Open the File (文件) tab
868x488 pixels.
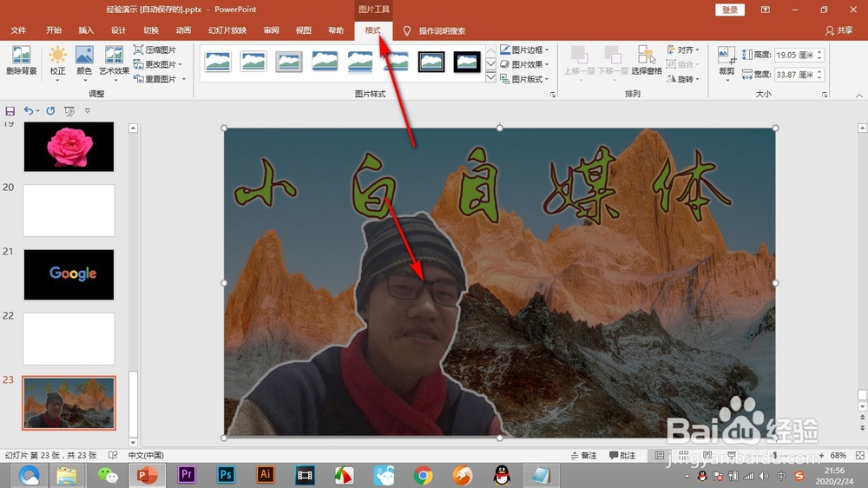point(18,30)
